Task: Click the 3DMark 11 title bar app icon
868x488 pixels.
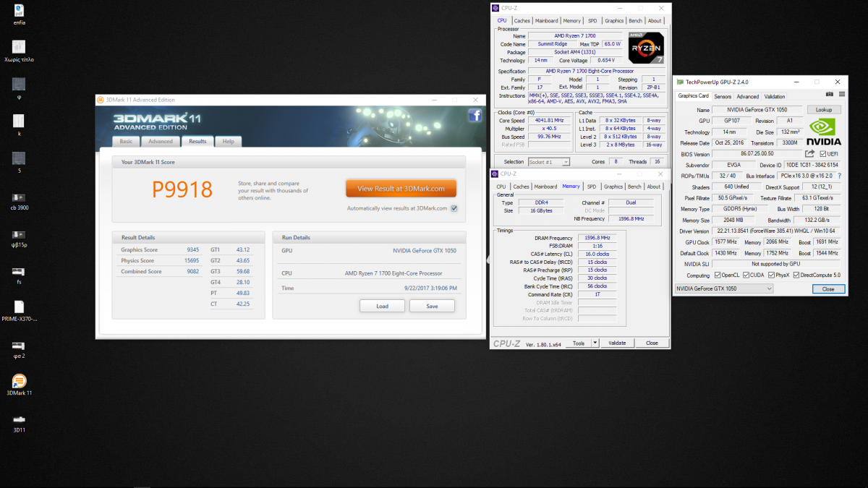Action: (101, 100)
